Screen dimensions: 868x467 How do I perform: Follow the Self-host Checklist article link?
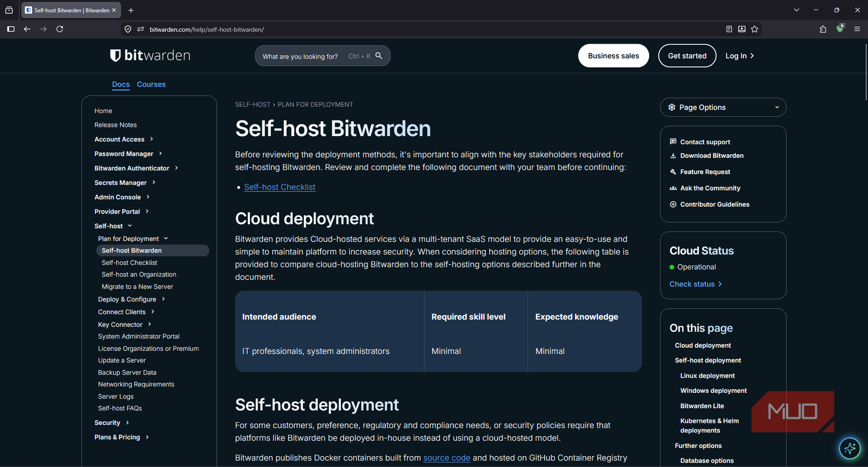279,187
